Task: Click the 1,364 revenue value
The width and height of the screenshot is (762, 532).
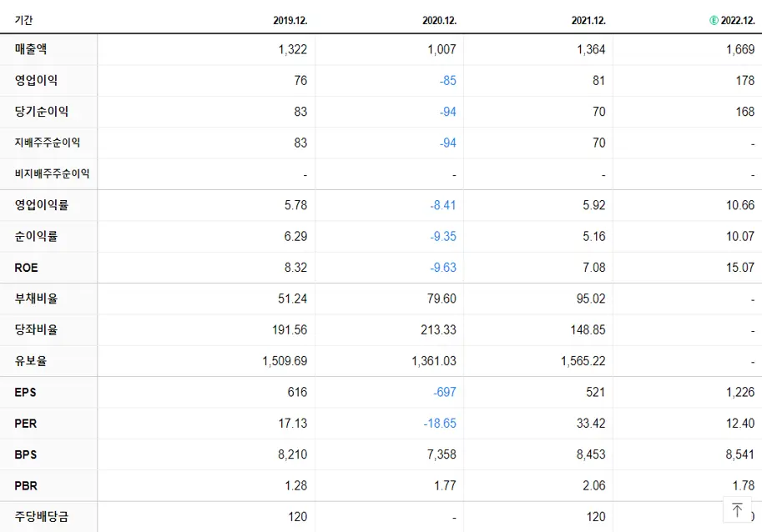Action: click(591, 49)
